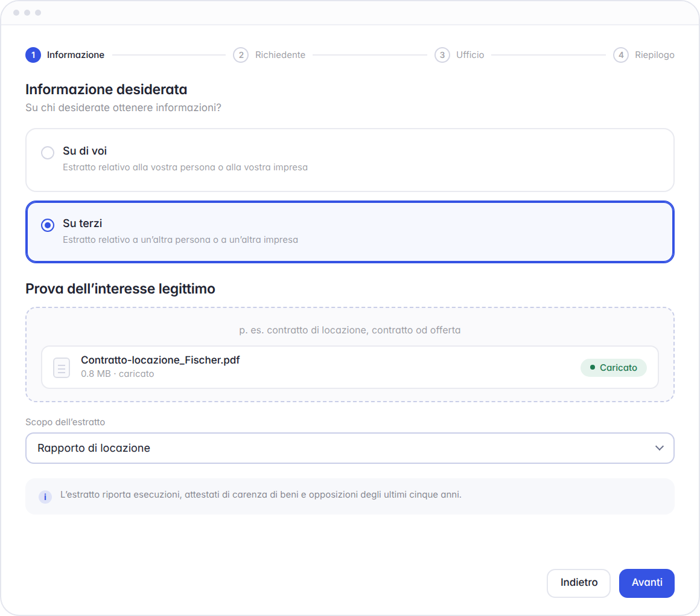The height and width of the screenshot is (616, 700).
Task: Click the green Caricato status badge
Action: tap(613, 368)
